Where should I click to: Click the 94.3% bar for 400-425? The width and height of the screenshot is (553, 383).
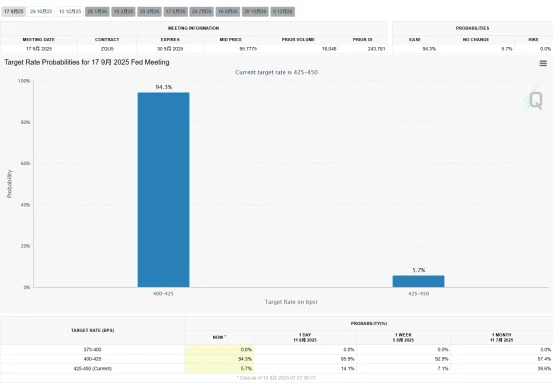point(163,190)
